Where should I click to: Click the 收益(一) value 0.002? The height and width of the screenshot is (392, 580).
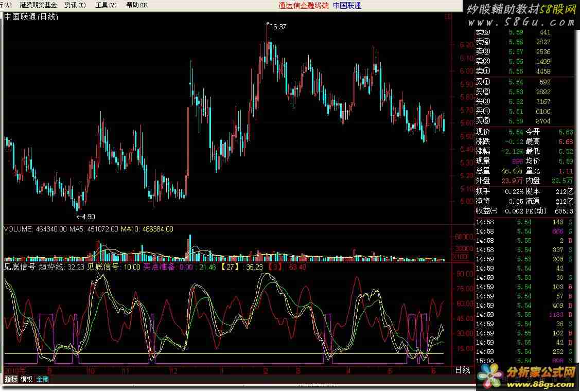coord(514,211)
